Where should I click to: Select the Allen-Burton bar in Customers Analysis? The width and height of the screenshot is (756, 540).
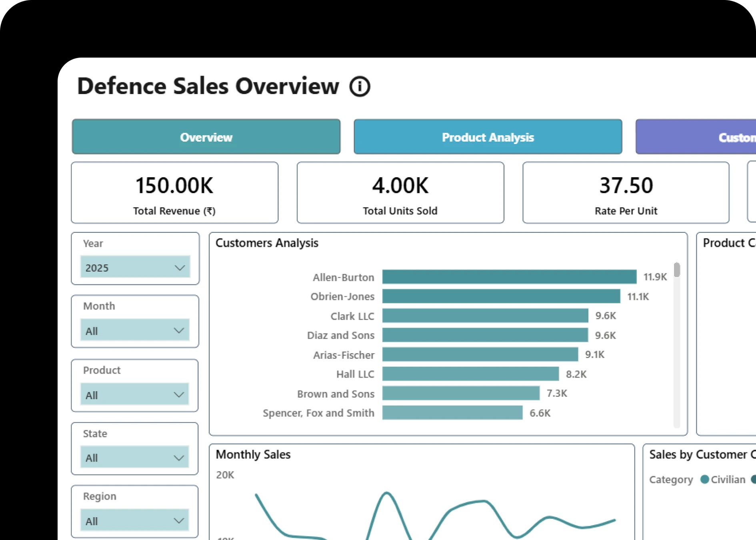[509, 277]
